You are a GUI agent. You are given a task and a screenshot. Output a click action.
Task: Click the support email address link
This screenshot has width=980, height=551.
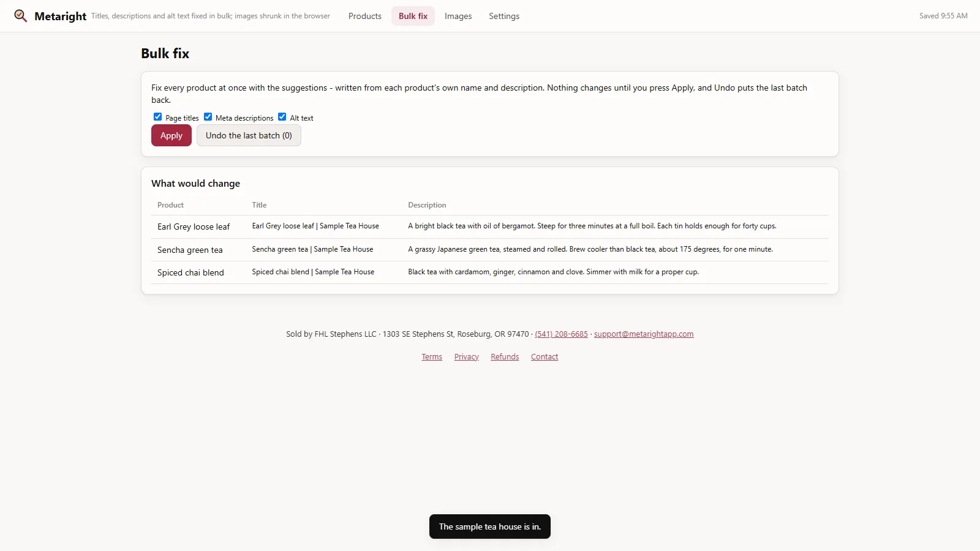point(644,334)
